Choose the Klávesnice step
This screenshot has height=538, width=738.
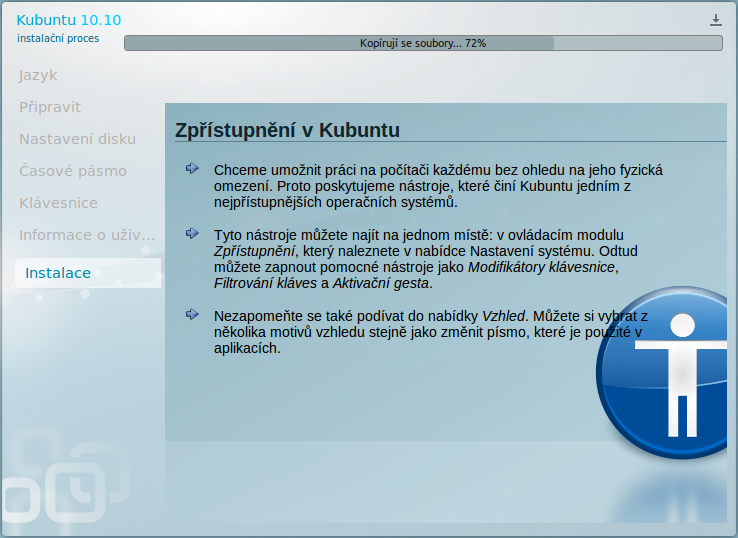coord(58,203)
